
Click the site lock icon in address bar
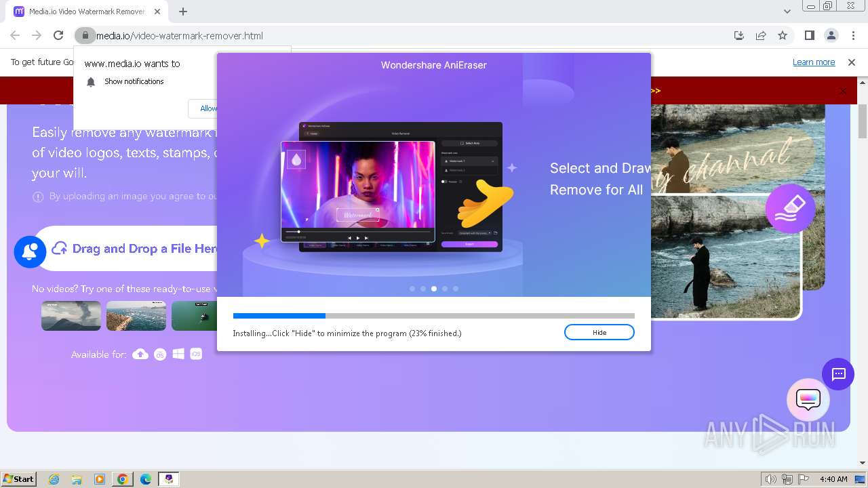tap(85, 35)
